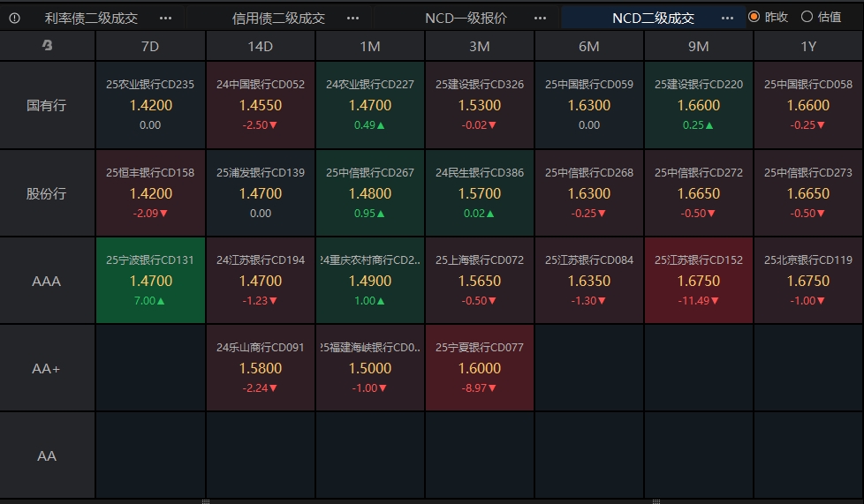Screen dimensions: 864x504
Task: Open the 25中国银行CD059 cell
Action: pos(589,105)
